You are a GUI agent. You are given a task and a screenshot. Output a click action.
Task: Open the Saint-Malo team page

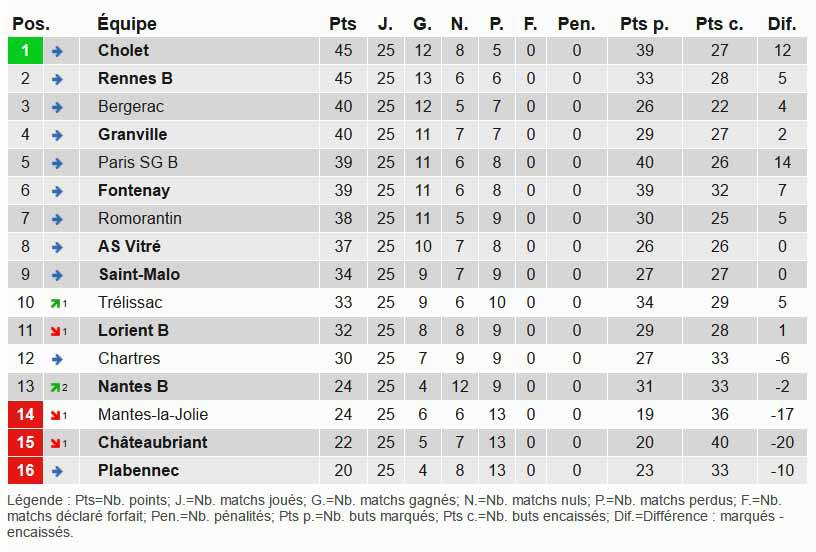139,274
